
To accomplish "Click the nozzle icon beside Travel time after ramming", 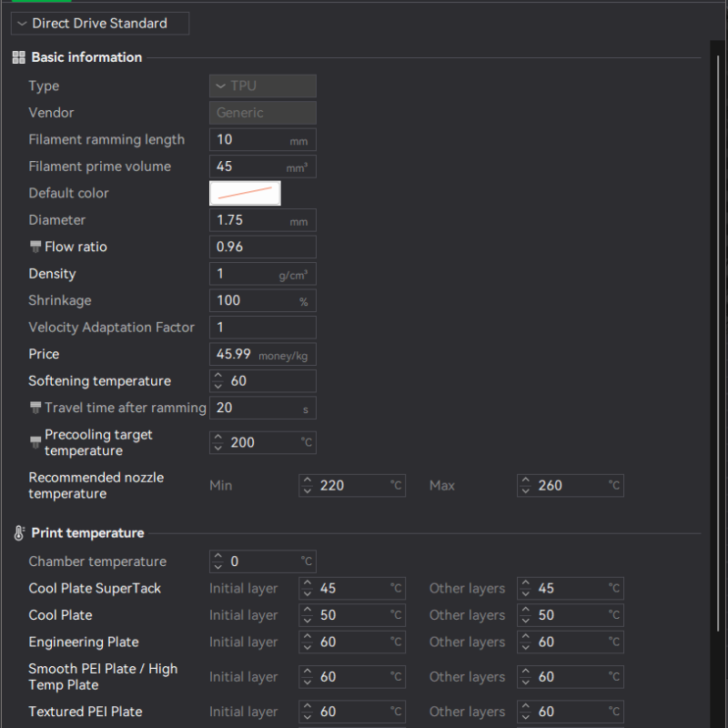I will pos(35,408).
